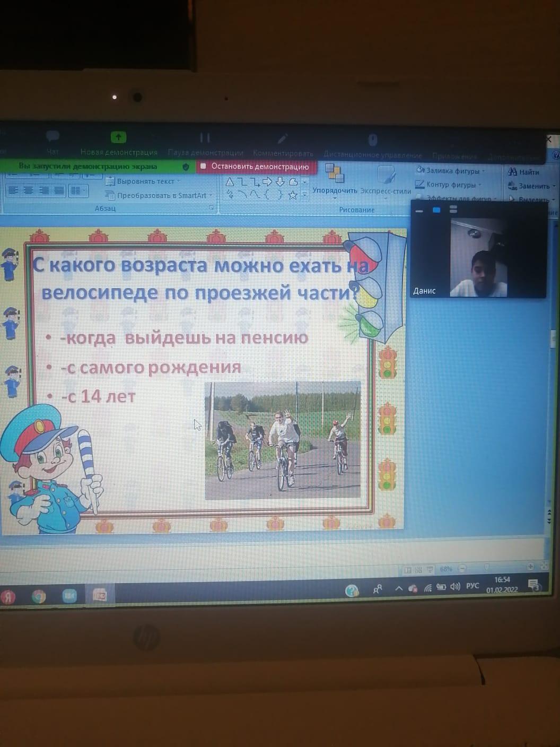
Task: Click the bullet с 14 лет
Action: point(98,396)
